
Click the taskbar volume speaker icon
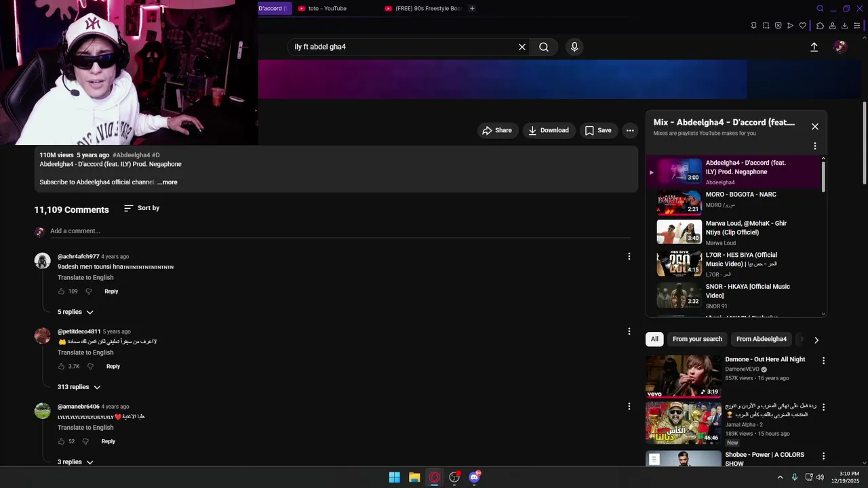pos(820,477)
